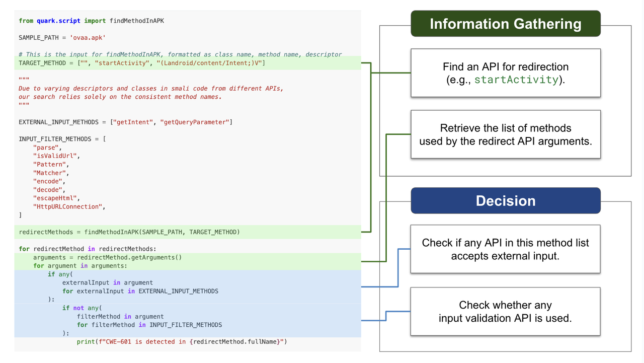Click the Information Gathering header

click(x=506, y=24)
